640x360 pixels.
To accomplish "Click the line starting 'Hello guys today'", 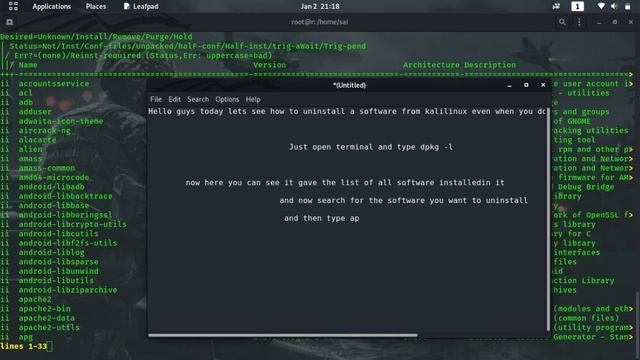I will click(347, 111).
